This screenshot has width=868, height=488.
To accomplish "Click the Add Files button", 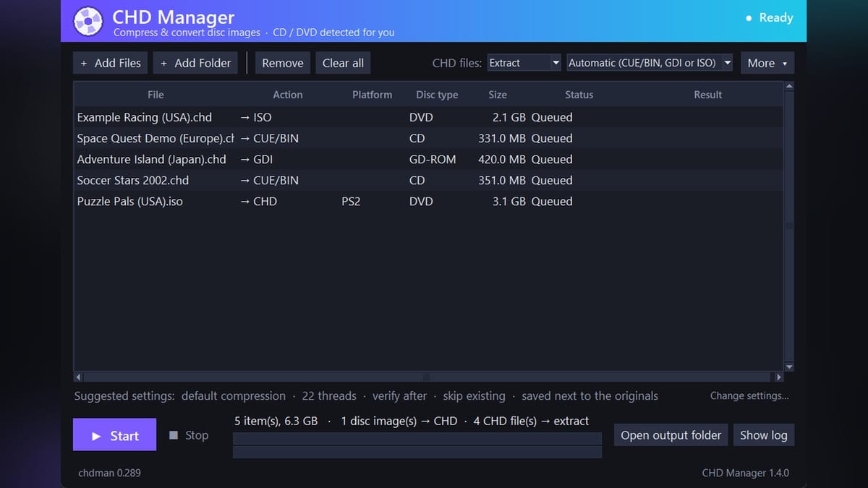I will click(x=111, y=63).
